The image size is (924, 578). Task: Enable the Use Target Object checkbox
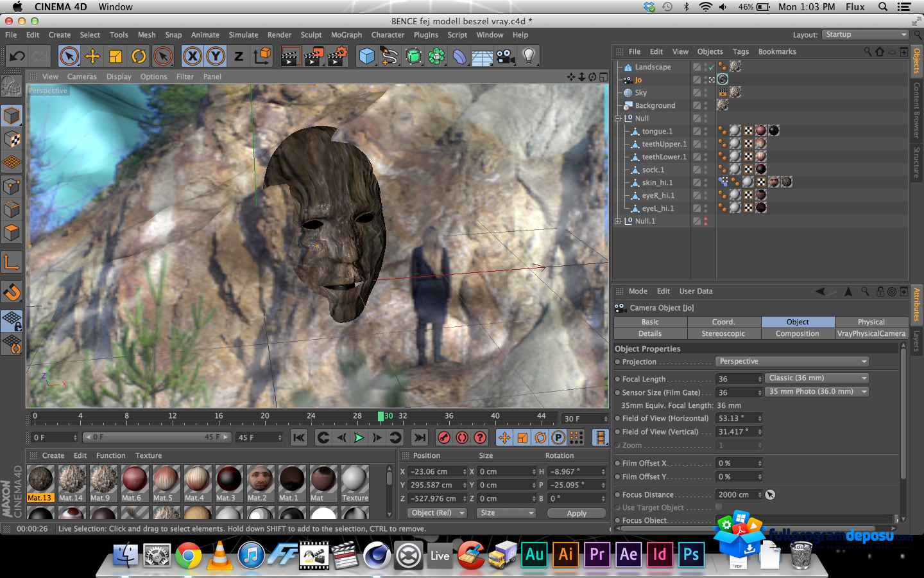719,507
